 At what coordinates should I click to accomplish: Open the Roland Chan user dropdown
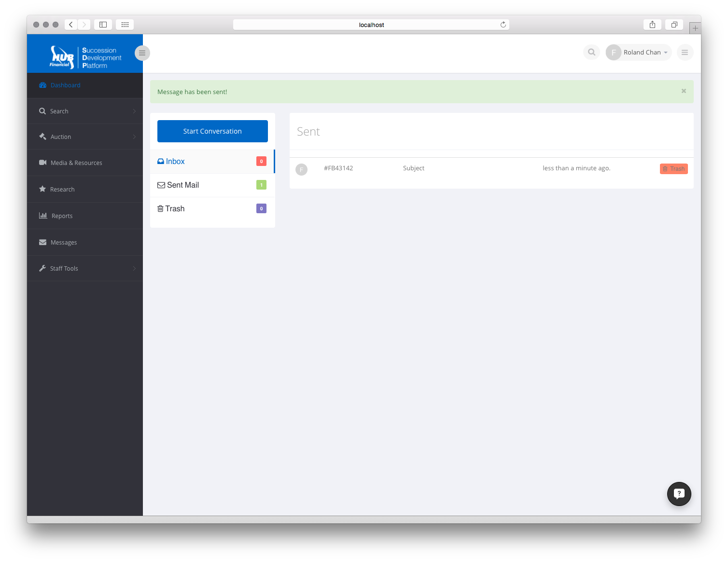[x=638, y=52]
